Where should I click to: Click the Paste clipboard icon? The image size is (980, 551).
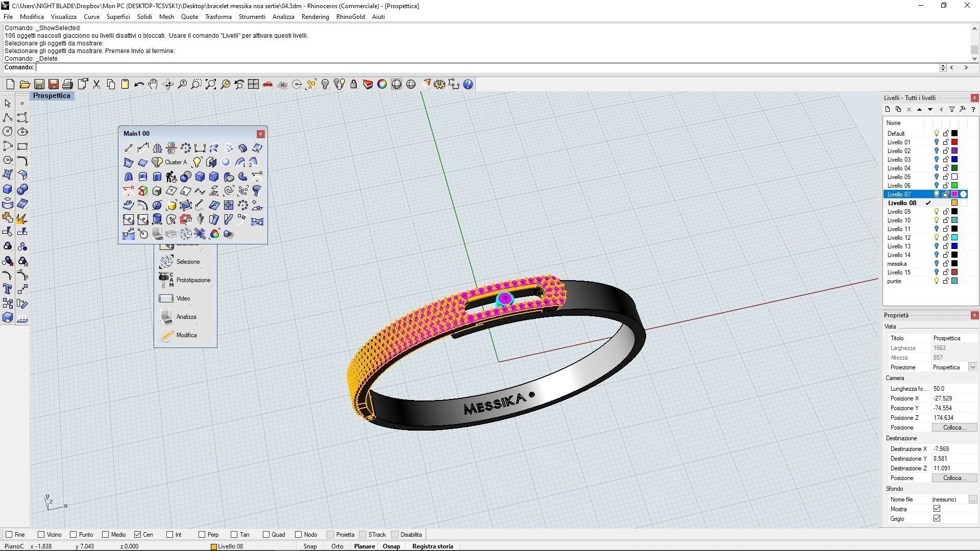point(125,84)
